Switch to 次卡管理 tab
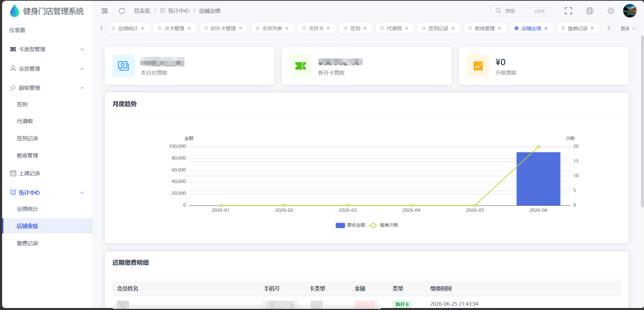This screenshot has width=644, height=310. coord(174,29)
